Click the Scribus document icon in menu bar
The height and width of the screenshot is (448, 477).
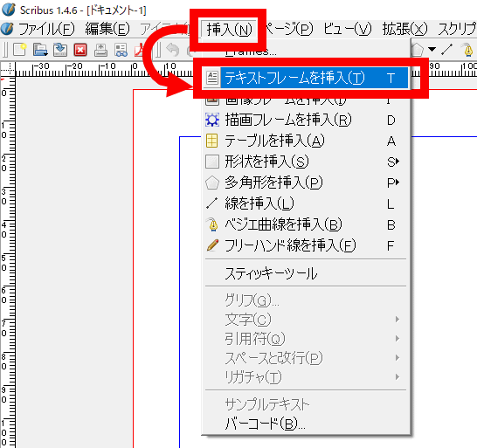point(7,29)
